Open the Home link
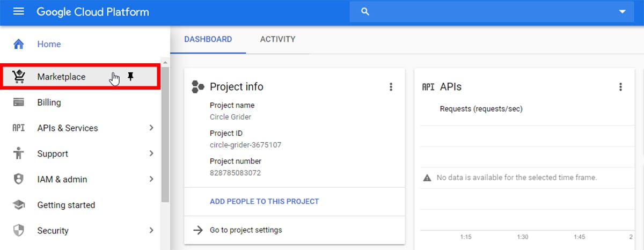This screenshot has height=250, width=644. pos(49,44)
